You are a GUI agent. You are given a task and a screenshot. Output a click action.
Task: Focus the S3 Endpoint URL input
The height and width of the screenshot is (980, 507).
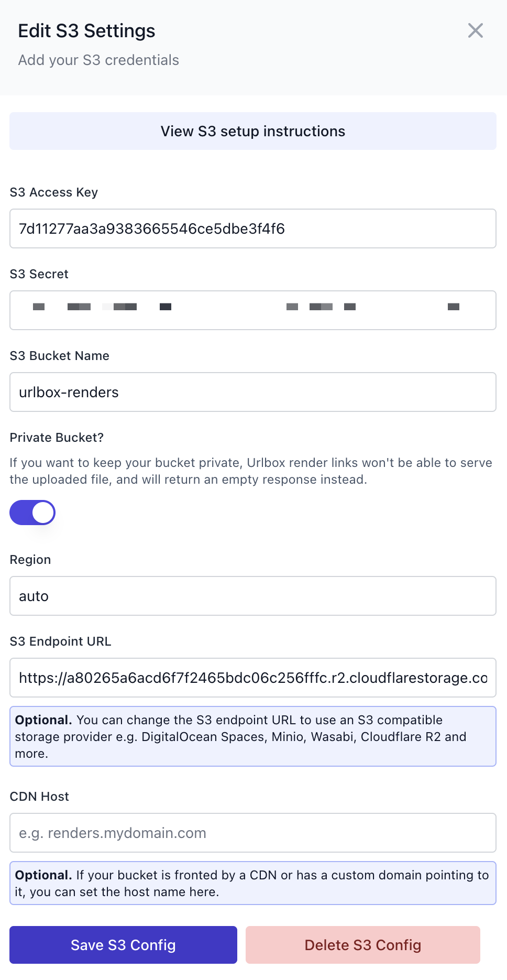coord(253,678)
